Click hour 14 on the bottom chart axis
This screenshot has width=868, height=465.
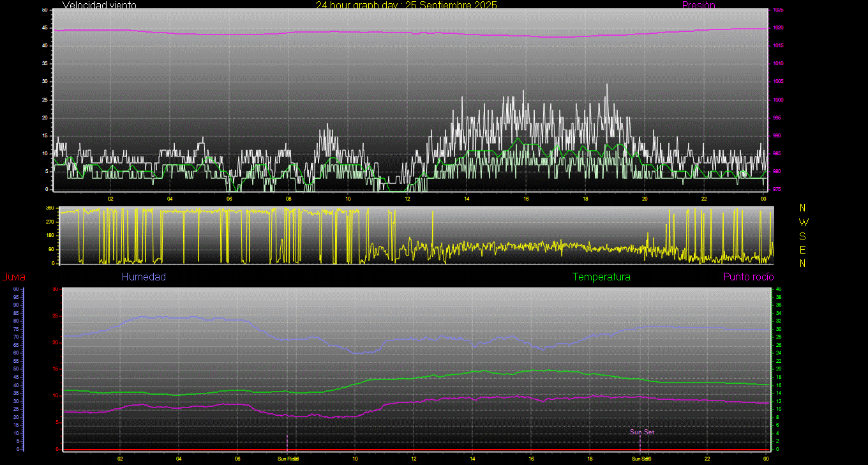[472, 459]
